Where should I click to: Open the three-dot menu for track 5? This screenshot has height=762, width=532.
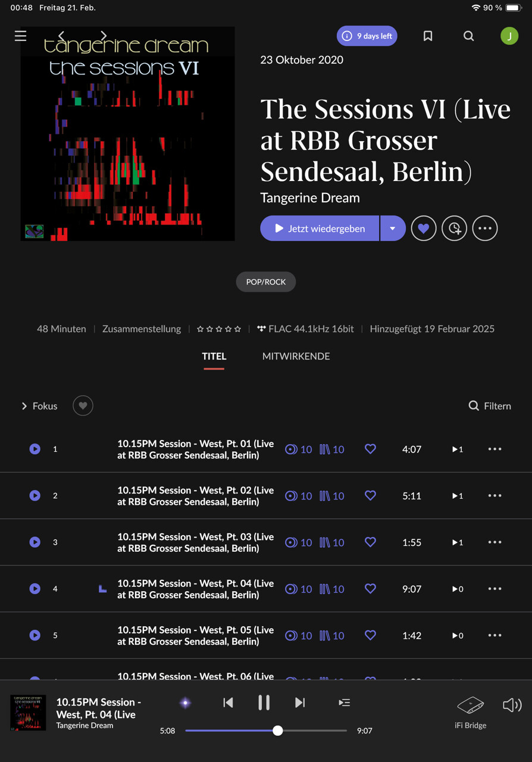point(495,635)
